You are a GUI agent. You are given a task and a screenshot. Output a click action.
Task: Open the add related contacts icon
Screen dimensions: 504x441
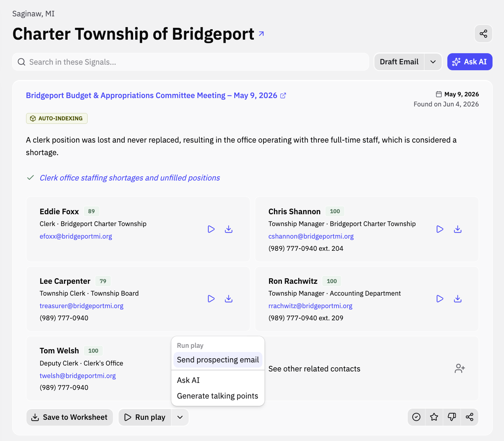[x=460, y=368]
